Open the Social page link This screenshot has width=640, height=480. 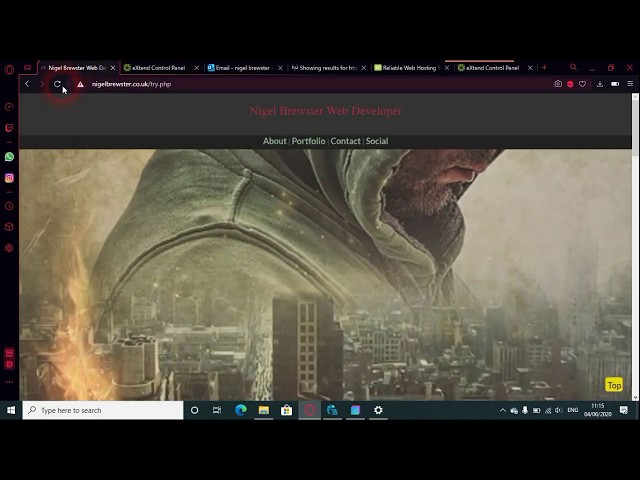[x=377, y=141]
